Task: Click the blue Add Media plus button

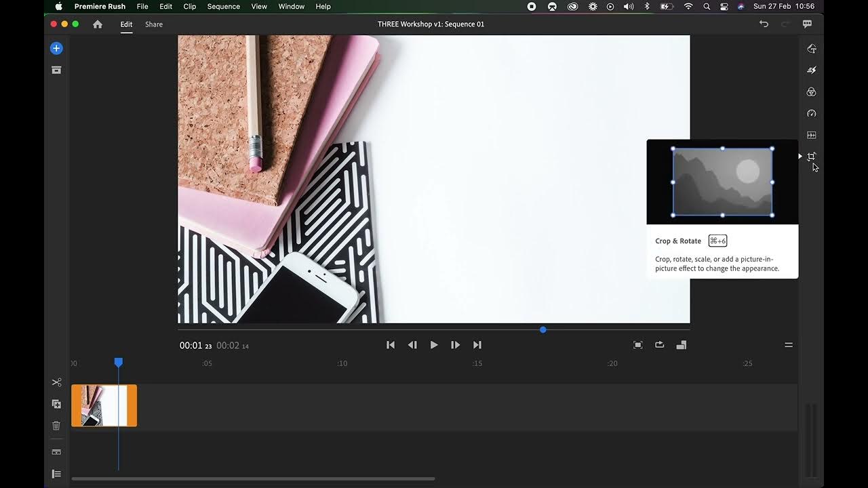Action: [56, 48]
